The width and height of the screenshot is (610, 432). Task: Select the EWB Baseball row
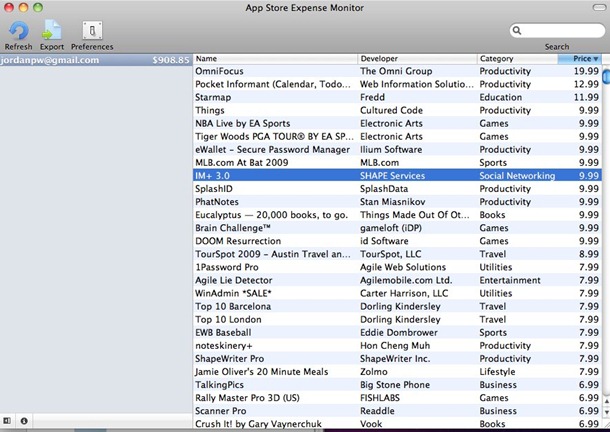[397, 332]
